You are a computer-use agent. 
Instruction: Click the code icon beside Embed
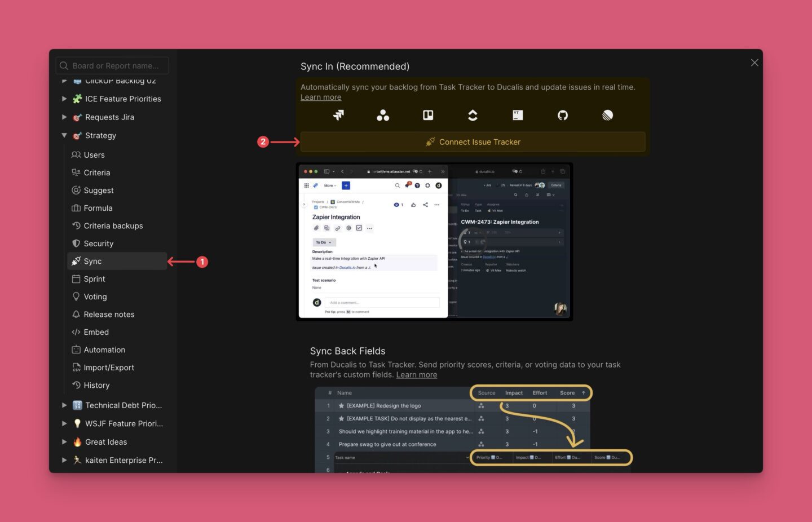[76, 331]
